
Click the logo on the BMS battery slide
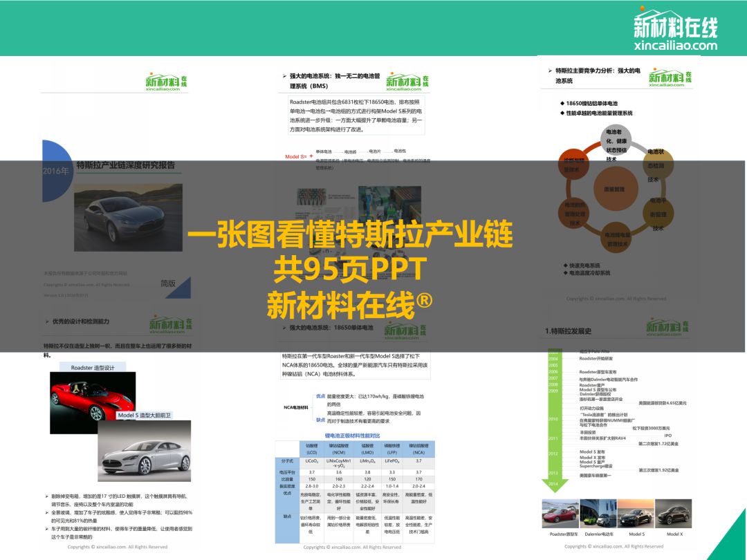pyautogui.click(x=407, y=82)
